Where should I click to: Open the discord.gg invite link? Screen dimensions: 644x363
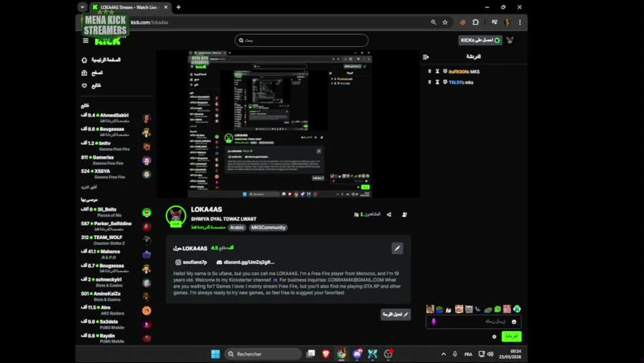point(245,262)
